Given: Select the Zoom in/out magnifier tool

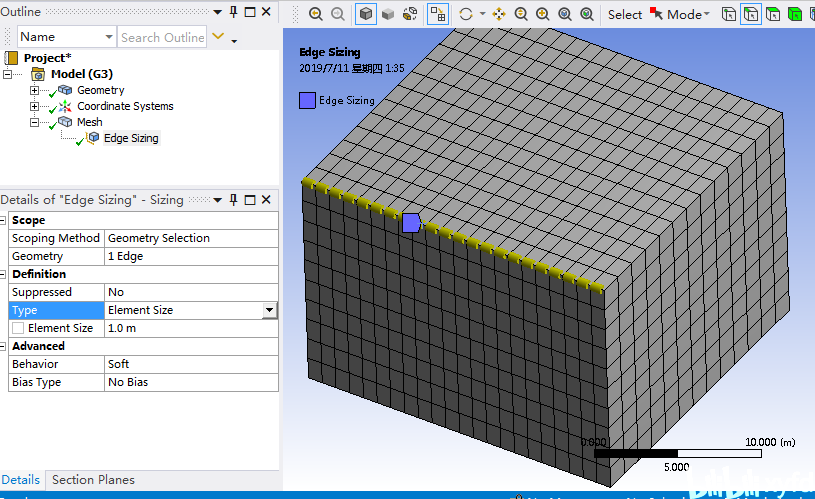Looking at the screenshot, I should (x=521, y=14).
